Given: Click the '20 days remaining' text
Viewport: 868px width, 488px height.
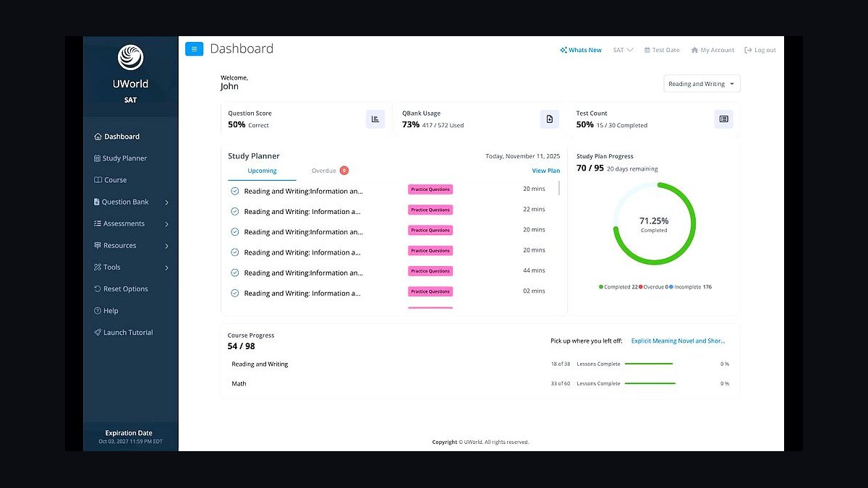Looking at the screenshot, I should pos(632,169).
